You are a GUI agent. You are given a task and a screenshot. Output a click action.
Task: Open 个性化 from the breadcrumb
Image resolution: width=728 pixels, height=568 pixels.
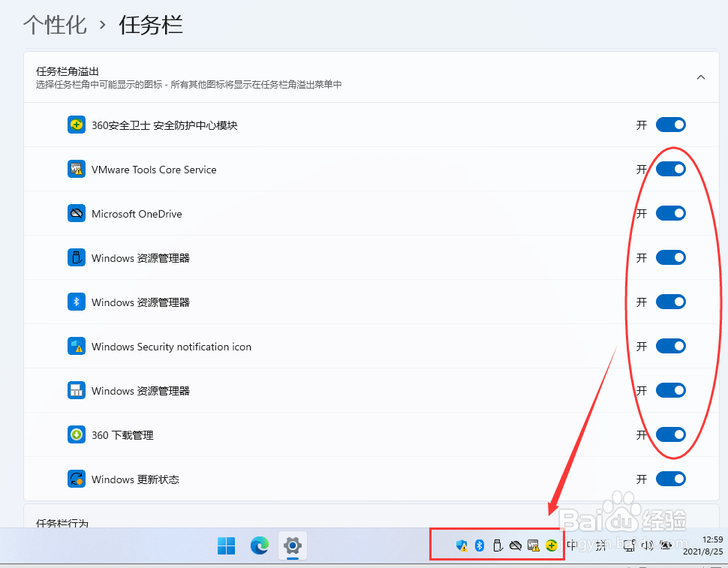54,25
